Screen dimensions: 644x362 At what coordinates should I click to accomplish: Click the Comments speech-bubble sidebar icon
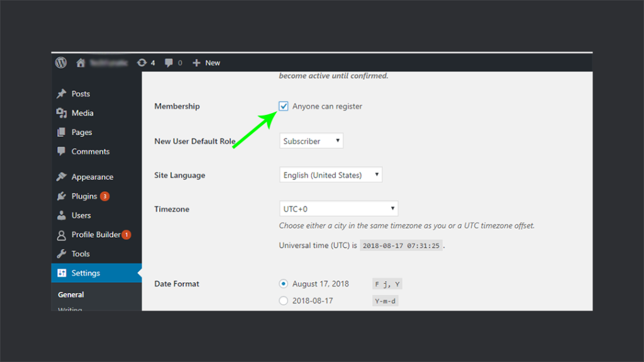point(60,151)
